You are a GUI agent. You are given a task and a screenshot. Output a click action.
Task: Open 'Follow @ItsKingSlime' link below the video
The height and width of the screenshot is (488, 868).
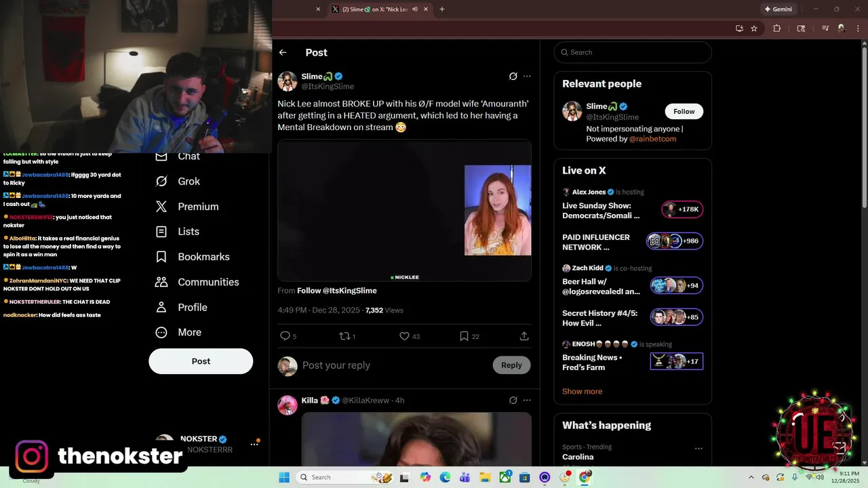(337, 291)
